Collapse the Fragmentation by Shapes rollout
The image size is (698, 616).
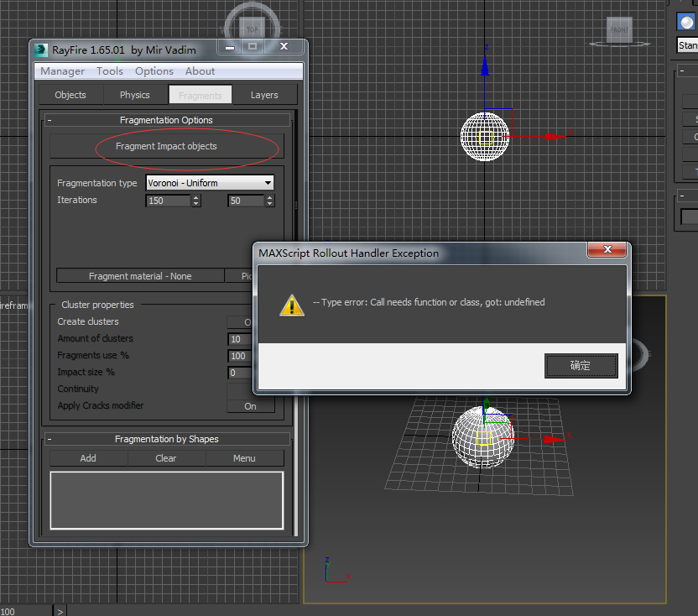tap(49, 439)
